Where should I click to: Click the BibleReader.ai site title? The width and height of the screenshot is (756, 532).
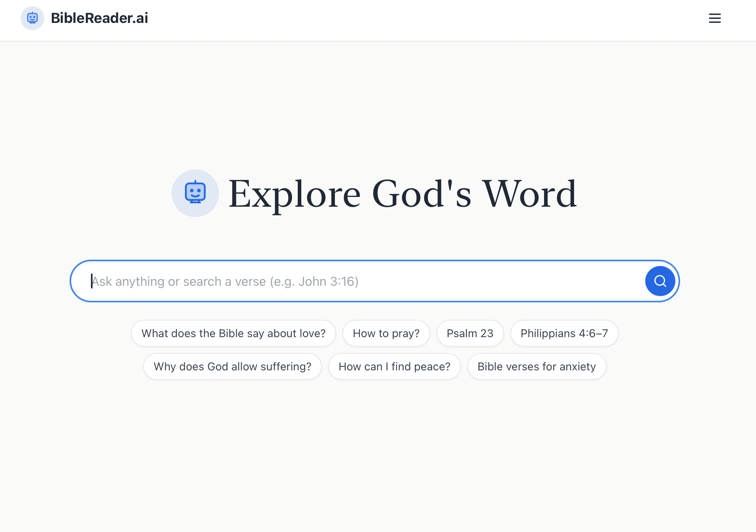(100, 18)
